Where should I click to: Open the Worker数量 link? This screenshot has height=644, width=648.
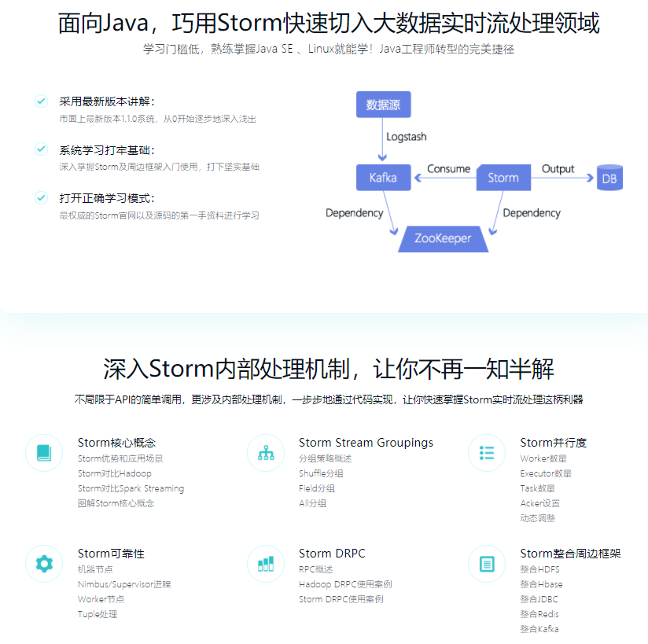(x=543, y=458)
